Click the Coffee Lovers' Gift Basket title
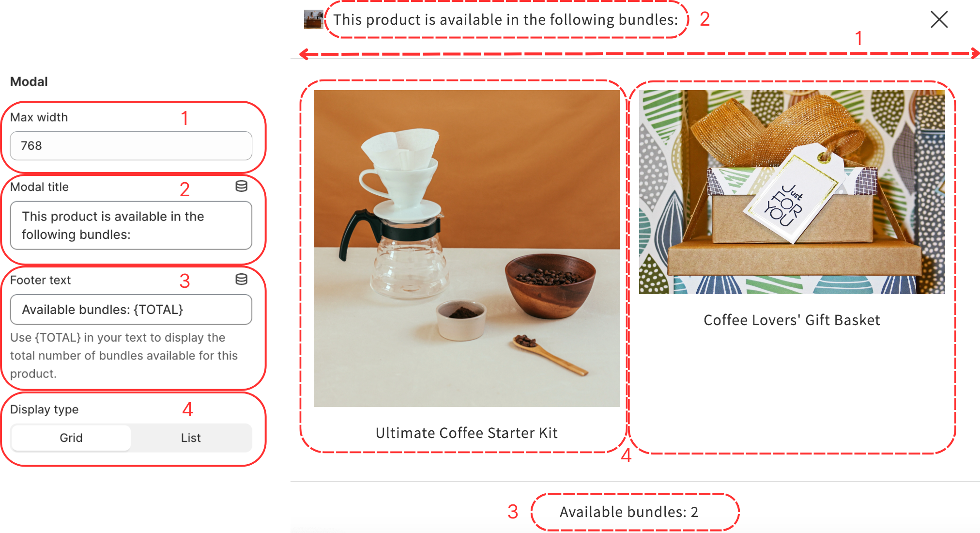The width and height of the screenshot is (980, 533). click(792, 320)
